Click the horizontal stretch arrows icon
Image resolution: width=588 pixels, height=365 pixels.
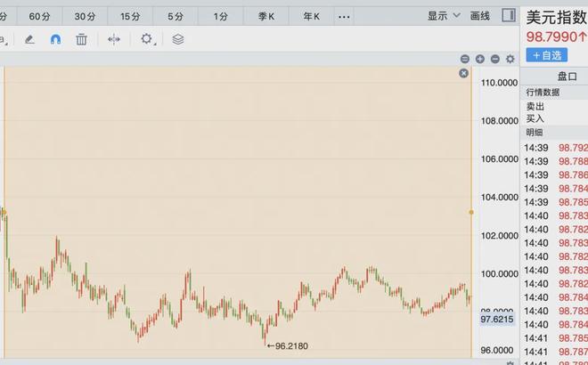point(114,39)
